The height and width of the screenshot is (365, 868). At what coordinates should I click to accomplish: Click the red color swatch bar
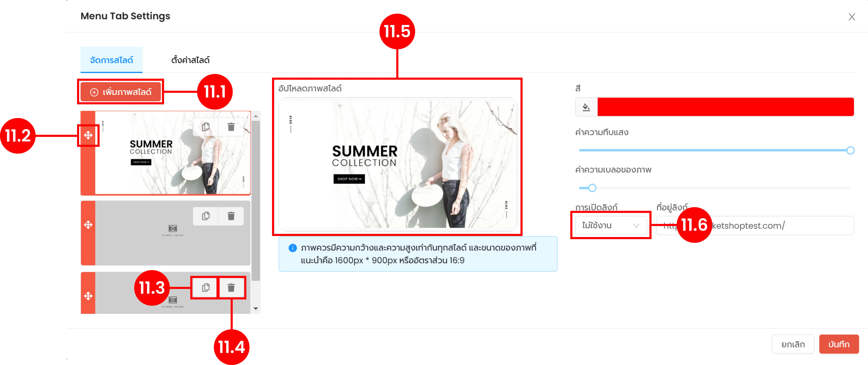click(725, 107)
